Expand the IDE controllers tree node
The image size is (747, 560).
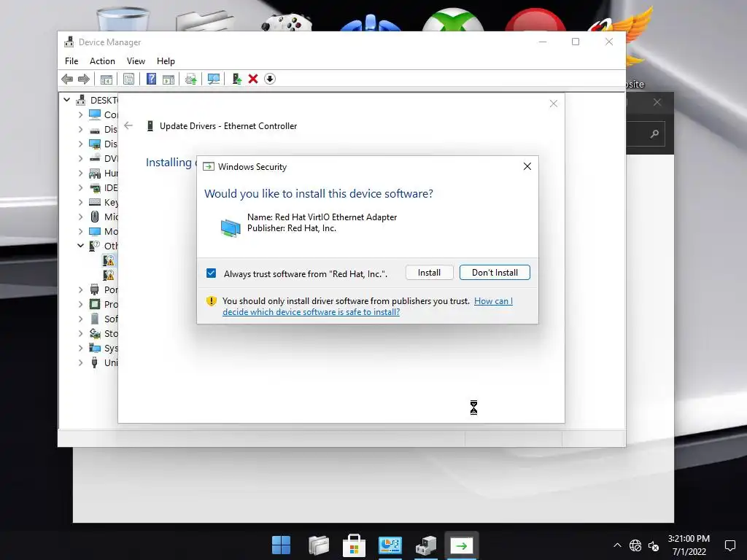coord(80,187)
